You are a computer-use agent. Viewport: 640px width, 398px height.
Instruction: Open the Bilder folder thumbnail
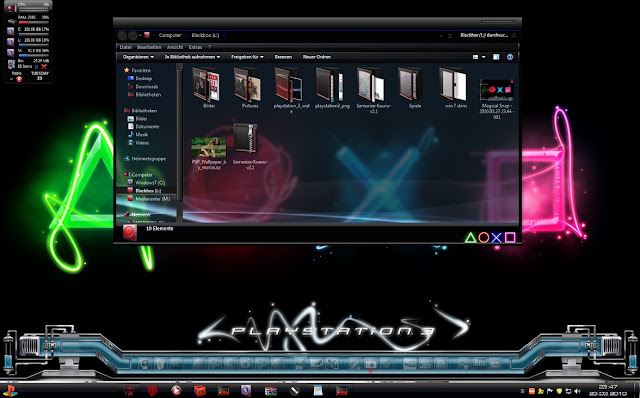pyautogui.click(x=207, y=85)
